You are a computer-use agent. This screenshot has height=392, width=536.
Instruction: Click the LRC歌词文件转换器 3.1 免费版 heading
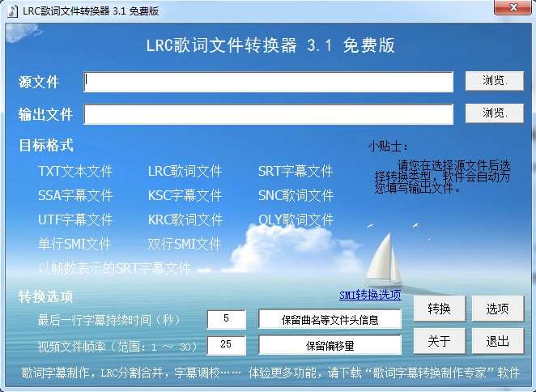pos(270,45)
